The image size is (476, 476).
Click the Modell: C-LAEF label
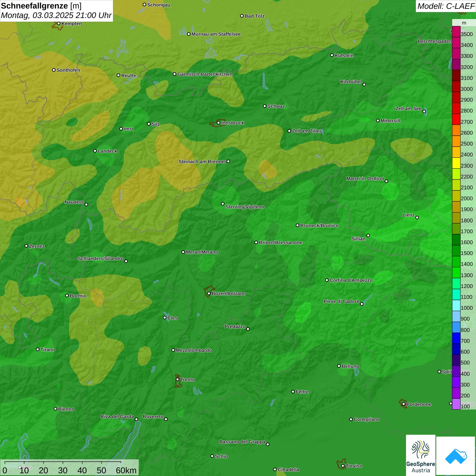(446, 6)
